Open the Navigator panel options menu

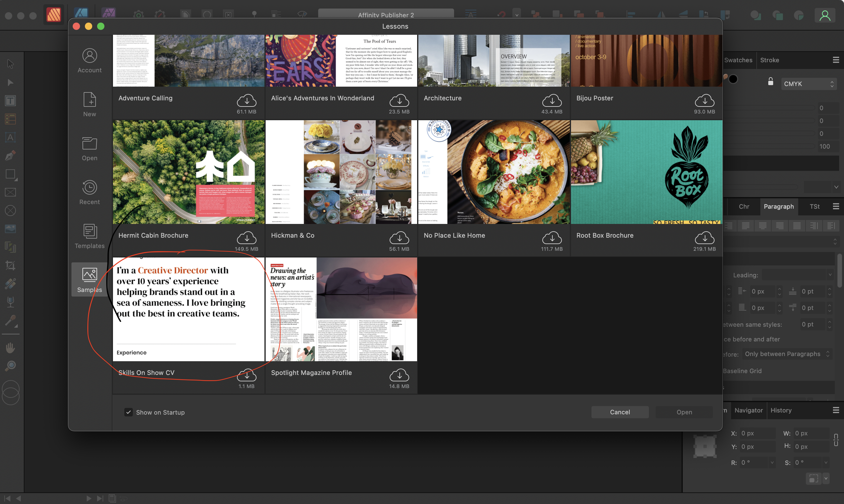835,410
